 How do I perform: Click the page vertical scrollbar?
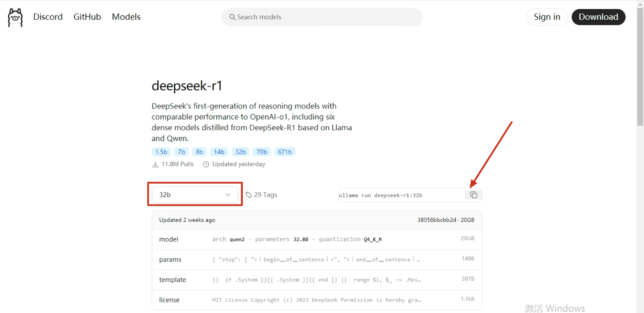pos(640,68)
